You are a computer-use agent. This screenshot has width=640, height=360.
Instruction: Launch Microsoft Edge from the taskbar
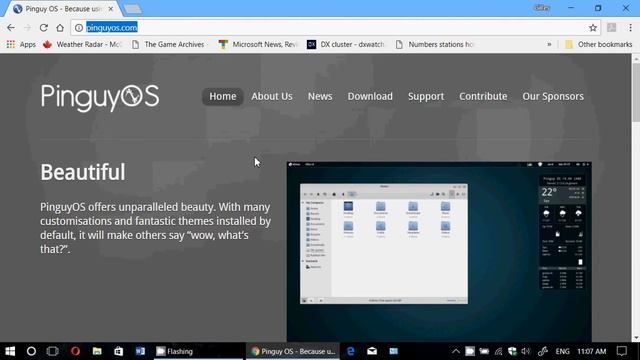coord(351,351)
